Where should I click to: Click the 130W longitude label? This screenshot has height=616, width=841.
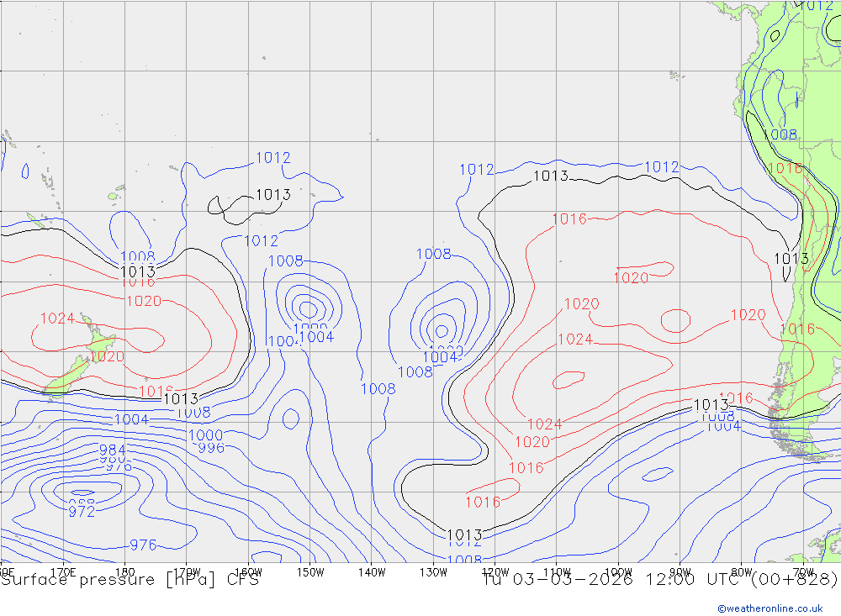[433, 572]
